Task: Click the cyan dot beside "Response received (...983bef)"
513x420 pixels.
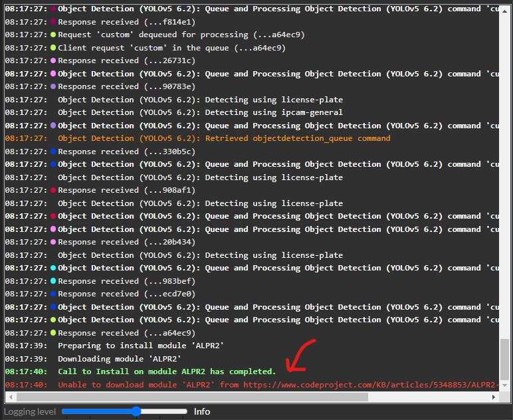Action: click(53, 281)
